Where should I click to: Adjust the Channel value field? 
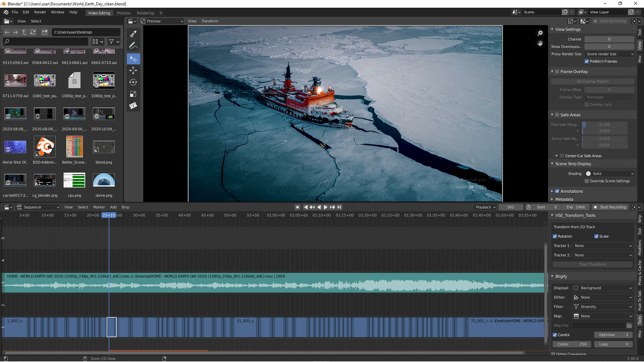click(x=609, y=39)
